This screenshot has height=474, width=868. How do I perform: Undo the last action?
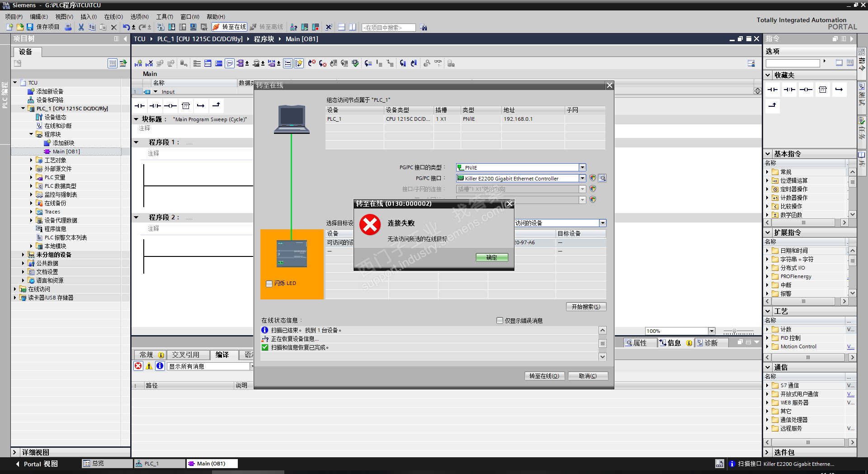pyautogui.click(x=126, y=27)
